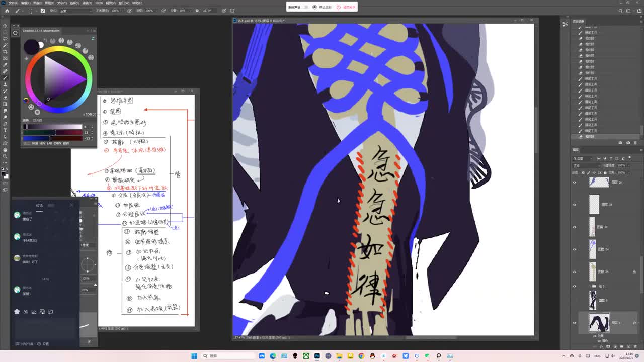Select the Hand tool
This screenshot has width=644, height=362.
[5, 150]
